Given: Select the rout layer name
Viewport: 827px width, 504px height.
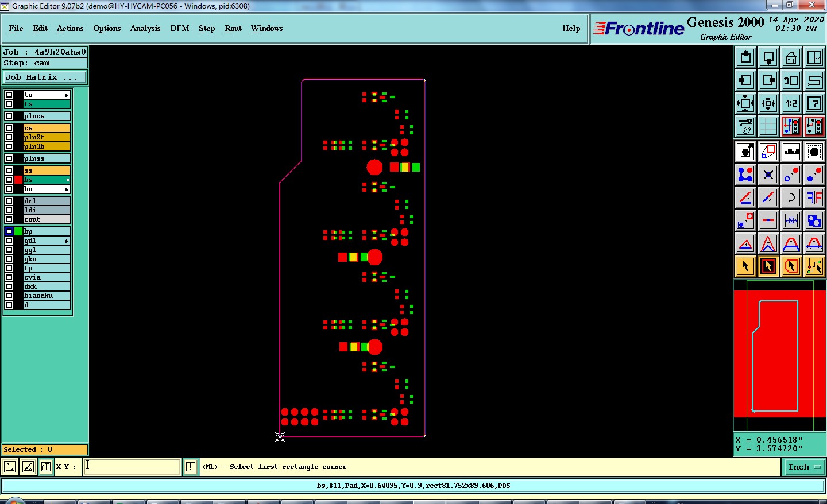Looking at the screenshot, I should pos(47,219).
